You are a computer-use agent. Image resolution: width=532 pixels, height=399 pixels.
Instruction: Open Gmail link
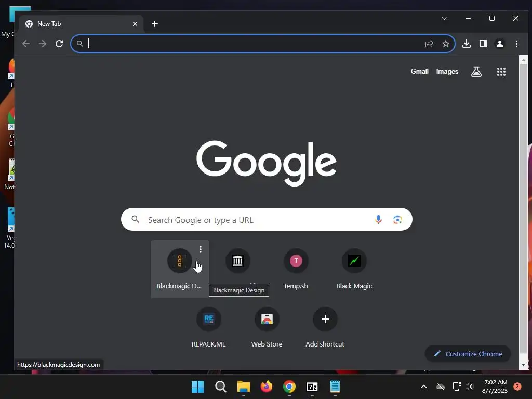pyautogui.click(x=419, y=71)
